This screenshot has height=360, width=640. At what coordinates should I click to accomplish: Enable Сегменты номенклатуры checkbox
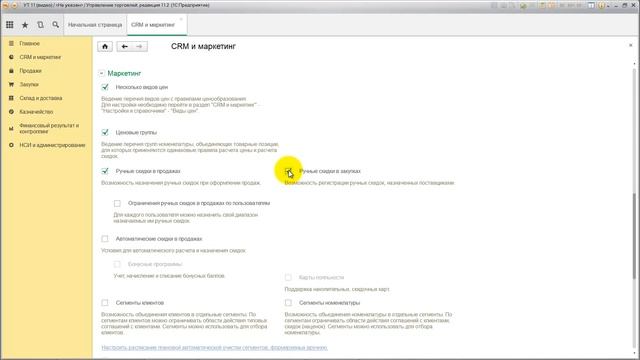coord(288,302)
